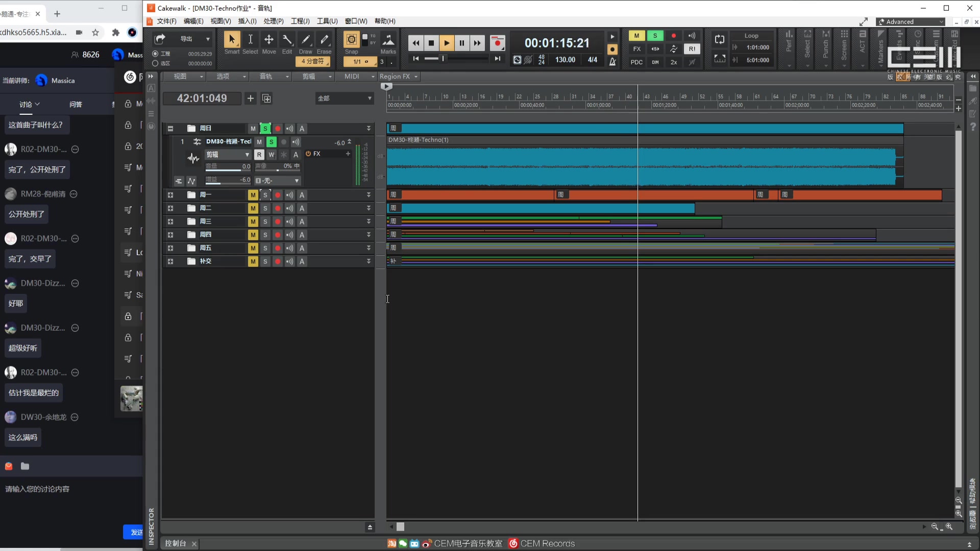
Task: Expand the 全部 tracks dropdown
Action: (370, 98)
